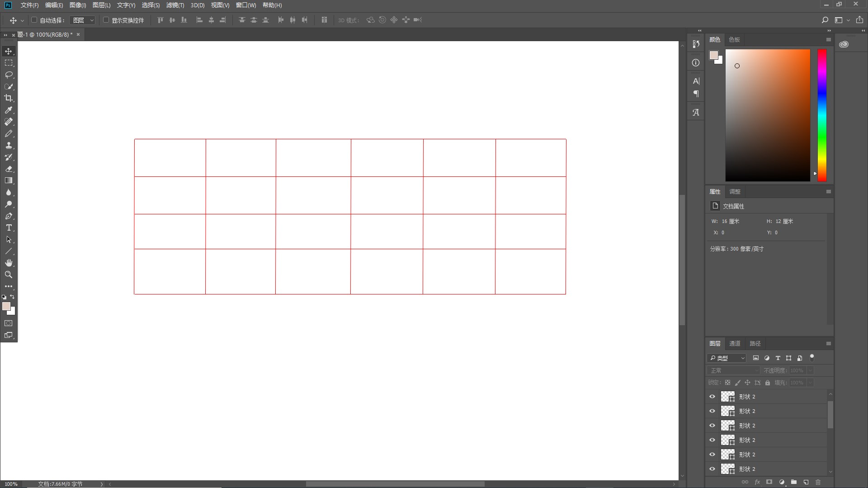Select the Eyedropper tool
Screen dimensions: 868x488
pyautogui.click(x=9, y=110)
